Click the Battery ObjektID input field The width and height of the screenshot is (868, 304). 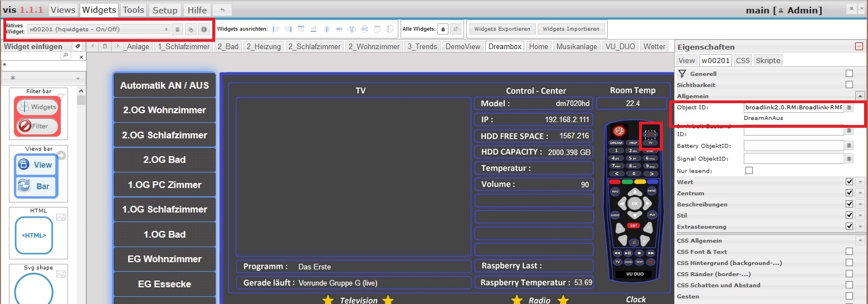click(x=793, y=146)
